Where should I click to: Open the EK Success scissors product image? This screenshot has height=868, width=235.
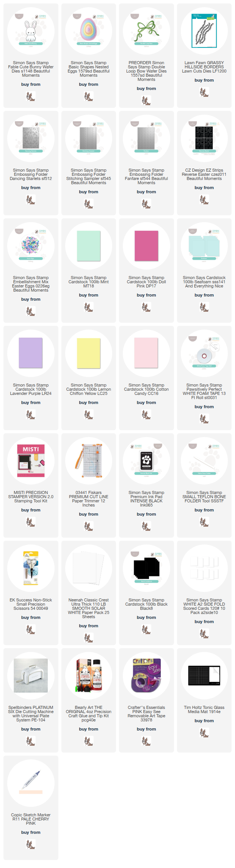click(31, 568)
